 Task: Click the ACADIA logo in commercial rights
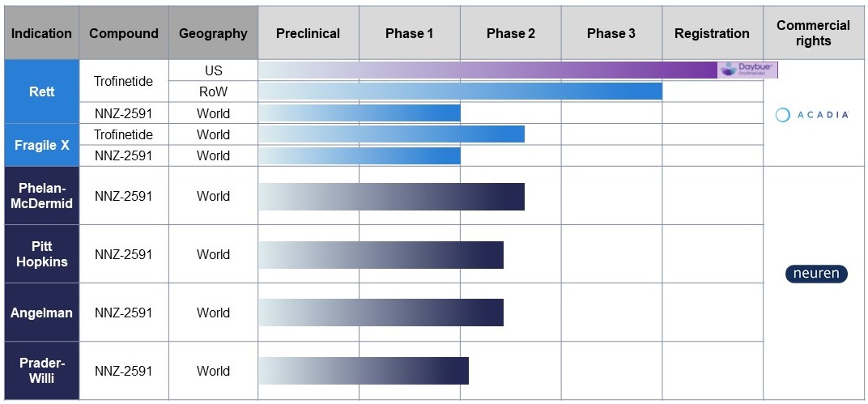pyautogui.click(x=811, y=115)
